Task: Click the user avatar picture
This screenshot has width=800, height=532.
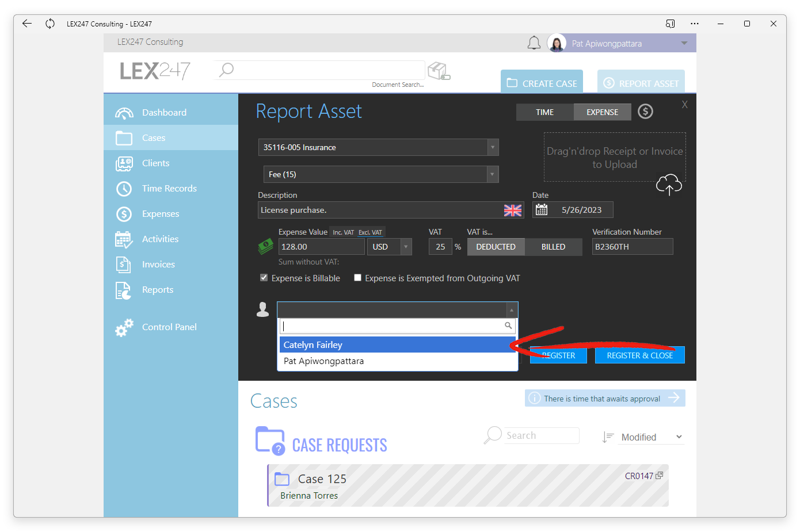Action: pyautogui.click(x=557, y=43)
